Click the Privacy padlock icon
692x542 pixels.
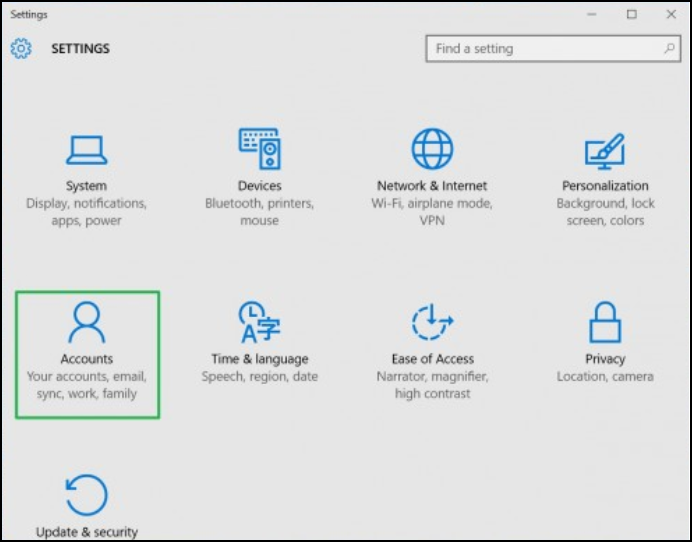[x=605, y=322]
